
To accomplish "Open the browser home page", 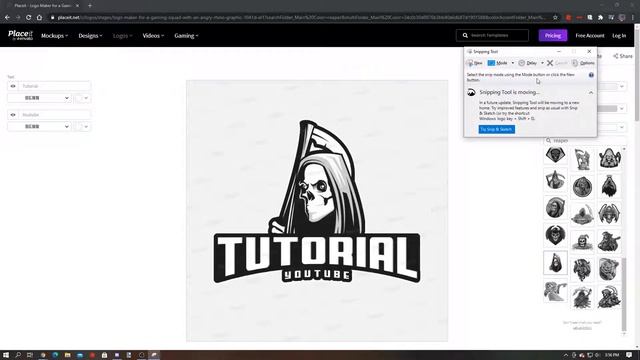I will click(39, 18).
